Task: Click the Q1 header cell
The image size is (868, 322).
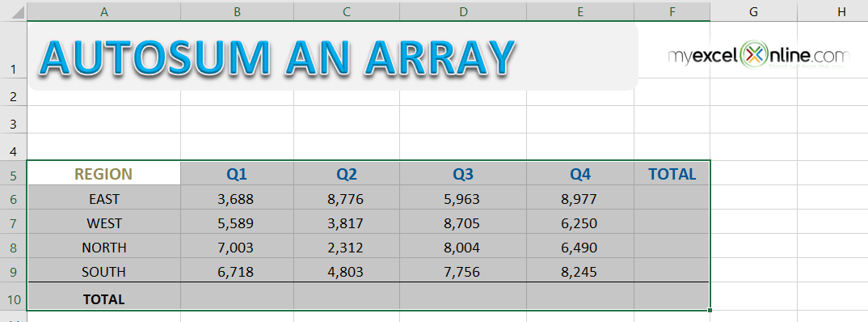Action: click(x=237, y=173)
